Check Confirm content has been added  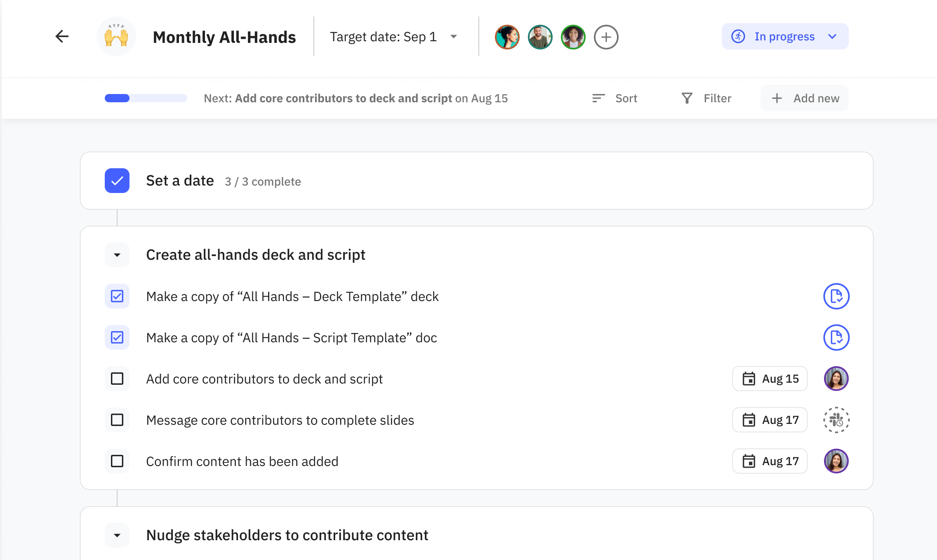pos(117,461)
